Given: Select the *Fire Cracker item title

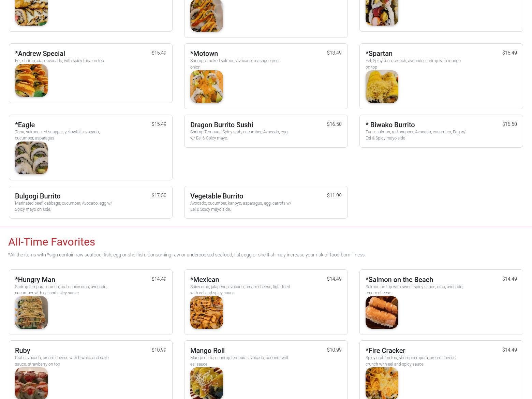Looking at the screenshot, I should (385, 351).
